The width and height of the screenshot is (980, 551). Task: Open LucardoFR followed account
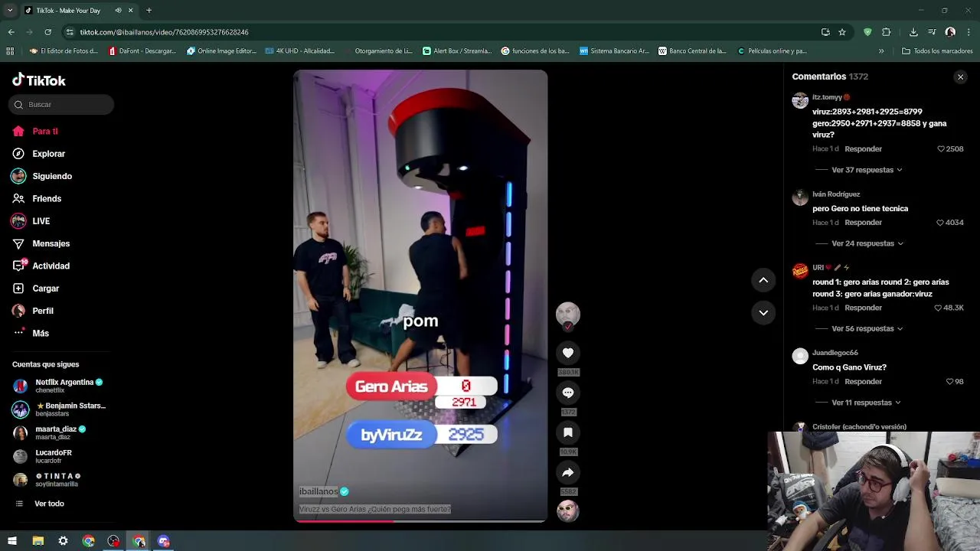[43, 456]
